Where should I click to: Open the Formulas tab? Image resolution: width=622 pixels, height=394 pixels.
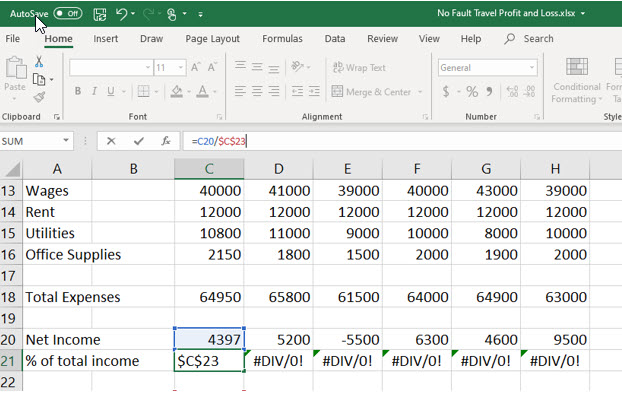point(282,38)
